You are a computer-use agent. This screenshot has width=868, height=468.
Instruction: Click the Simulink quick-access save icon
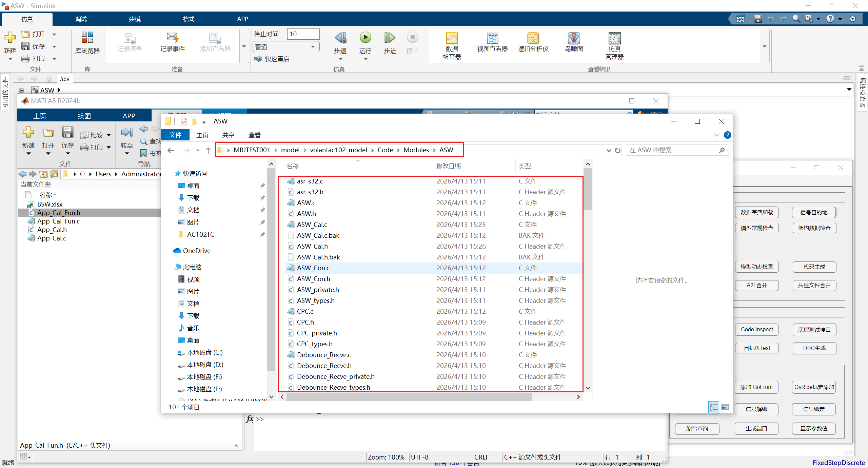click(x=757, y=19)
